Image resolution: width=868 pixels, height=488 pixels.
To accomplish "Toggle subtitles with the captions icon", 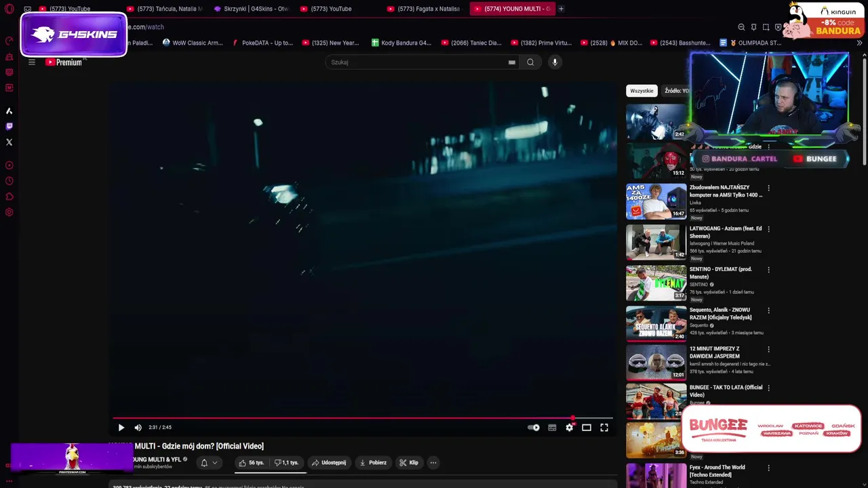I will 552,428.
